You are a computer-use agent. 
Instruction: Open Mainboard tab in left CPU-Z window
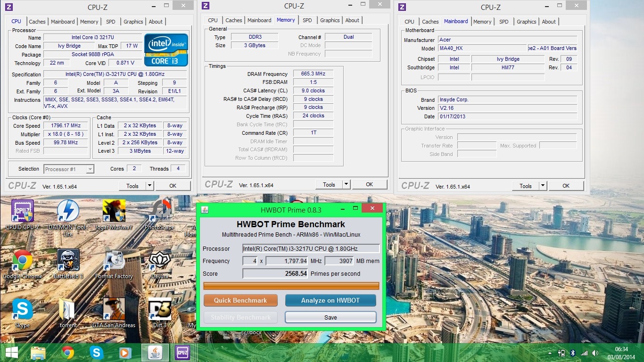63,22
